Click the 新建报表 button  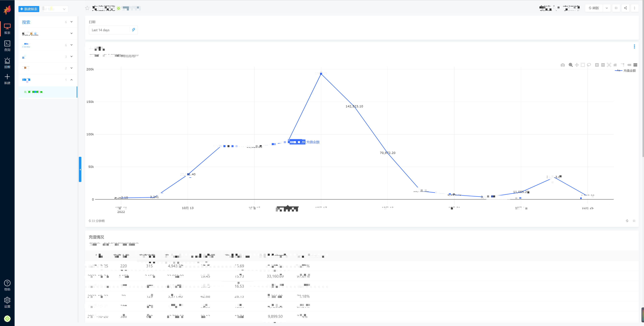pyautogui.click(x=29, y=9)
